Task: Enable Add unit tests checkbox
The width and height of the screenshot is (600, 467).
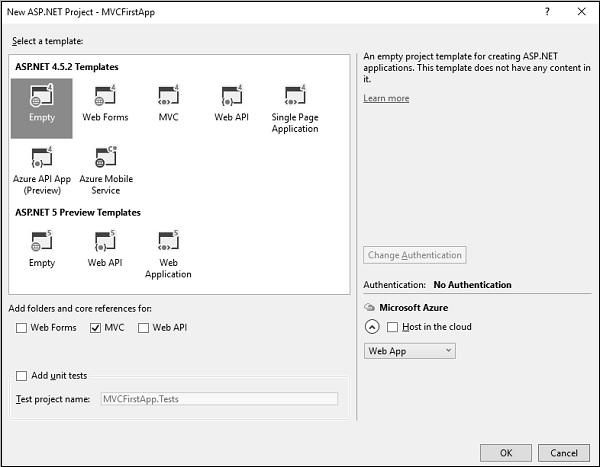Action: 22,376
